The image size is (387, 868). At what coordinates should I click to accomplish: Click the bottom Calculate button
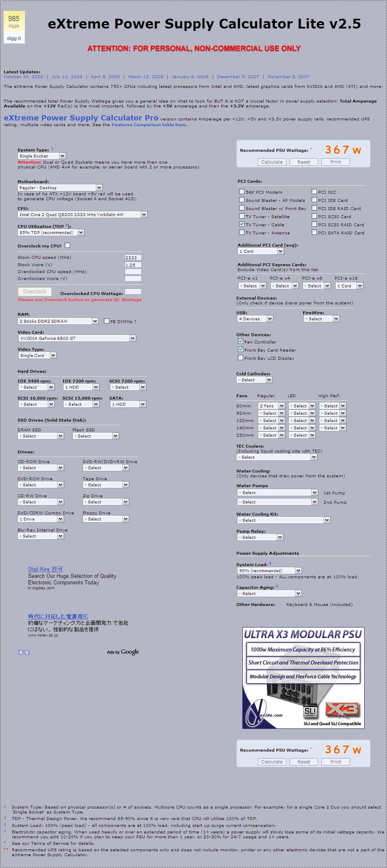pos(272,762)
